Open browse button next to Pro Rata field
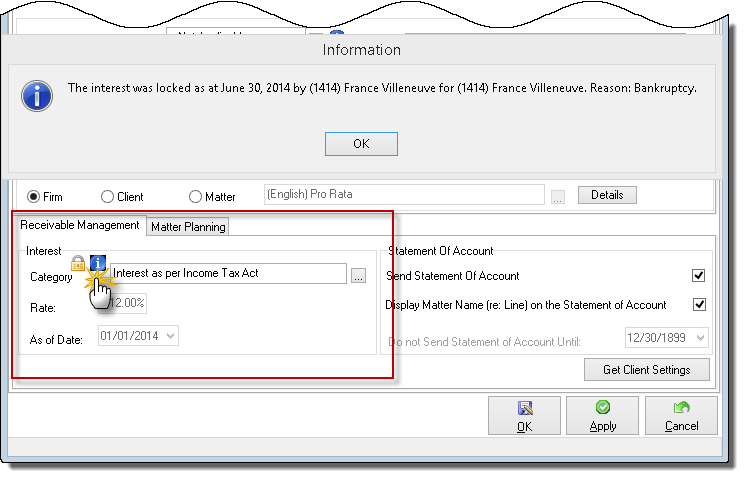The image size is (745, 479). click(x=558, y=196)
